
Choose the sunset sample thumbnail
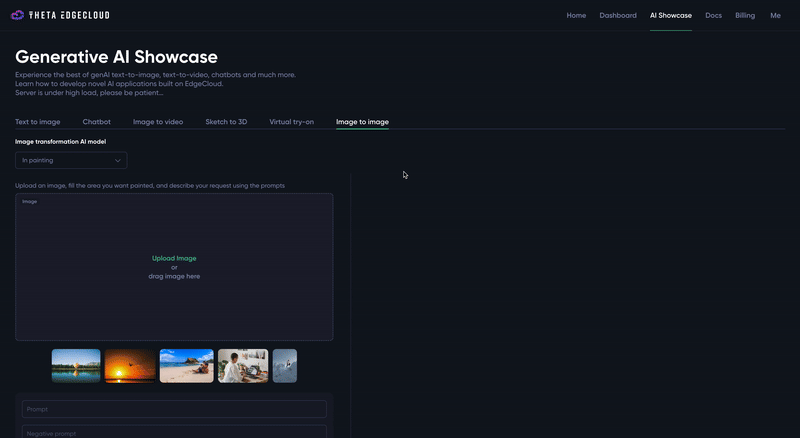[130, 366]
